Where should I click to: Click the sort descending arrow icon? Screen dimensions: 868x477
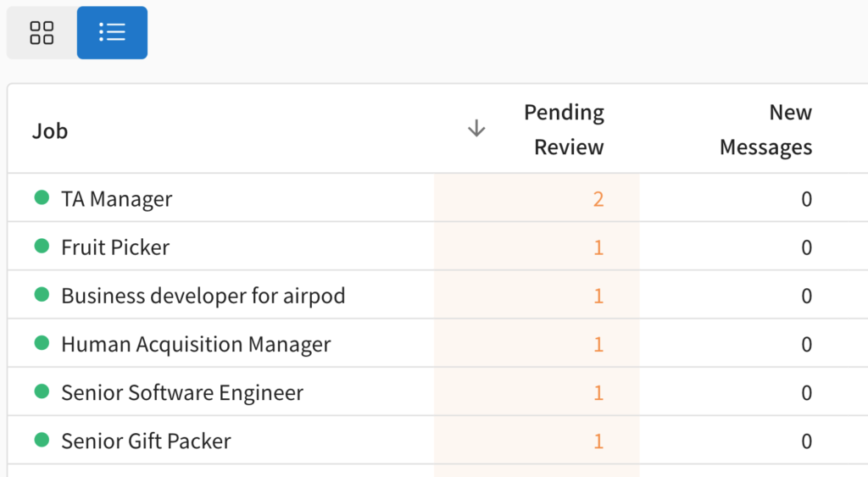(476, 129)
